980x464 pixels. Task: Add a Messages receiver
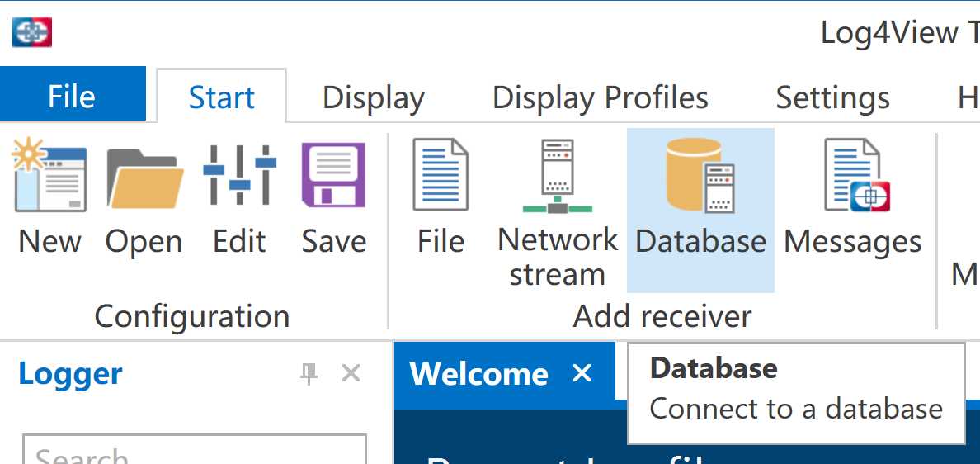[x=853, y=197]
